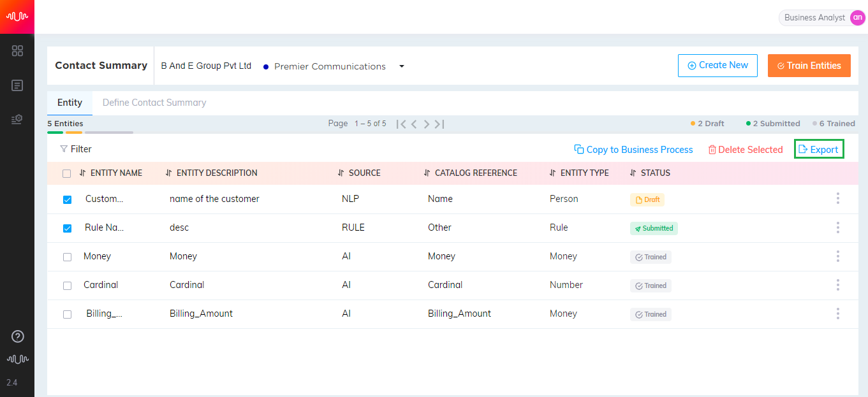The image size is (868, 397).
Task: Go to the last page arrow
Action: [439, 124]
